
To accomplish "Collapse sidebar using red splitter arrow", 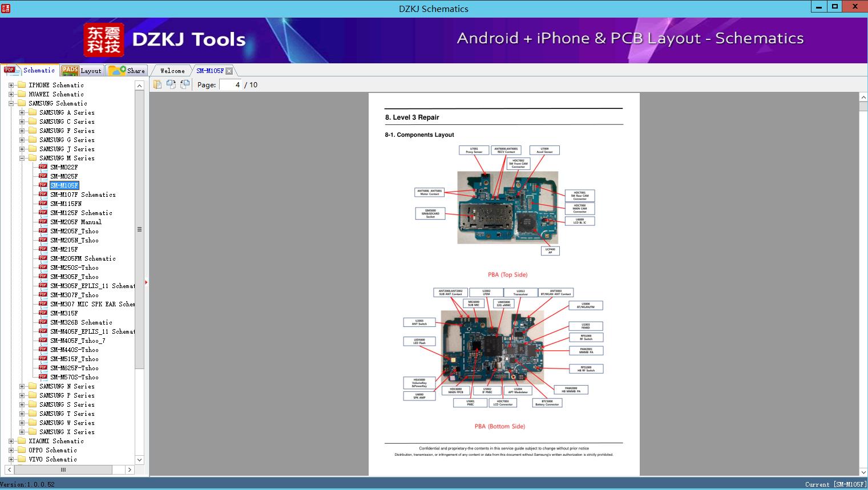I will (146, 282).
